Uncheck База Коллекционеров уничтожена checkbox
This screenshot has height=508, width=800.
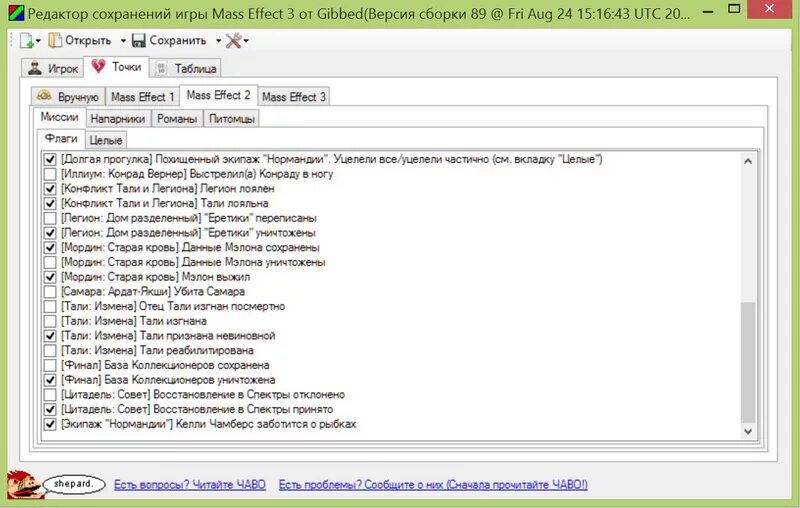[x=49, y=380]
